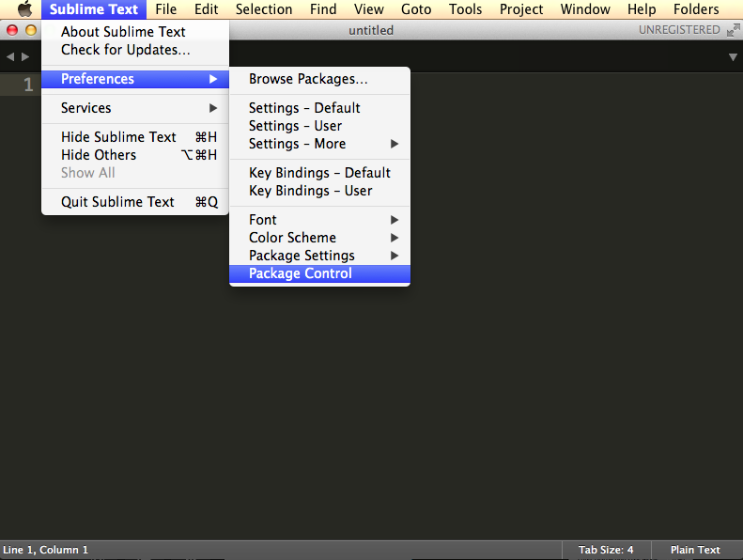Minimize window with the yellow button
Image resolution: width=743 pixels, height=560 pixels.
point(31,30)
